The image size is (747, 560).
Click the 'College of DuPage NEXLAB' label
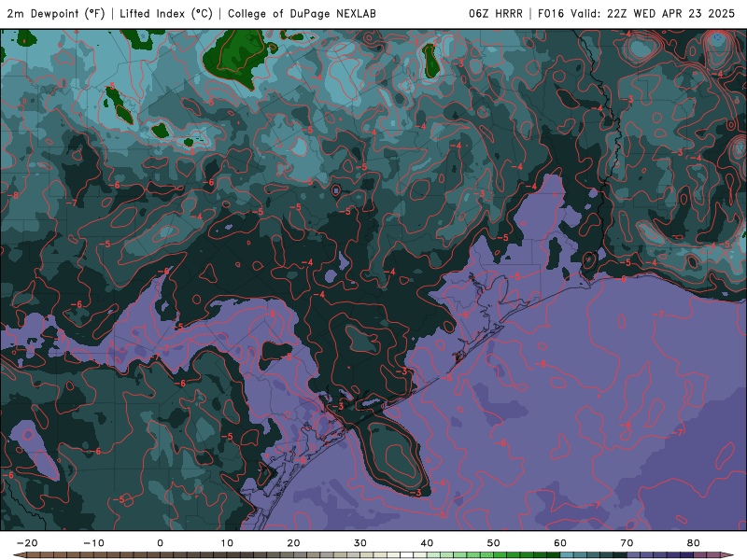click(302, 13)
